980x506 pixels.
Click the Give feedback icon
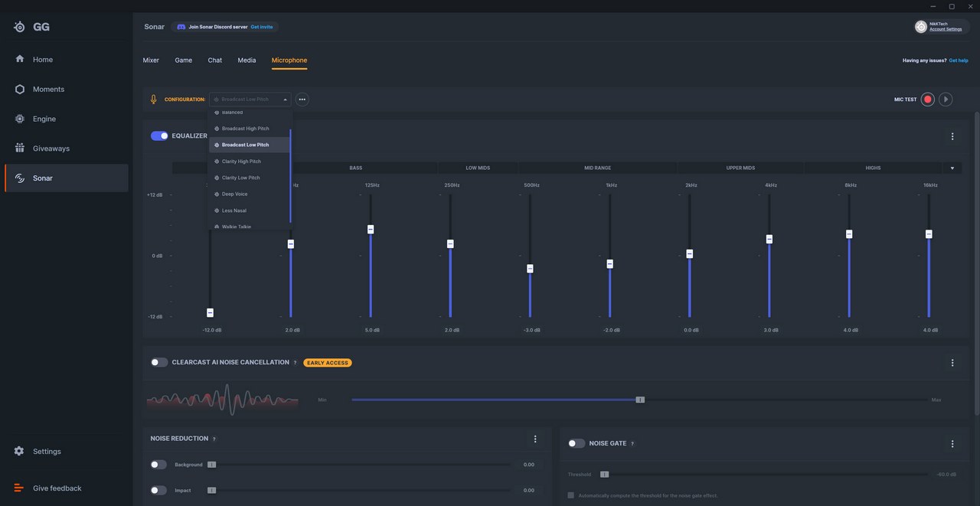click(x=19, y=488)
